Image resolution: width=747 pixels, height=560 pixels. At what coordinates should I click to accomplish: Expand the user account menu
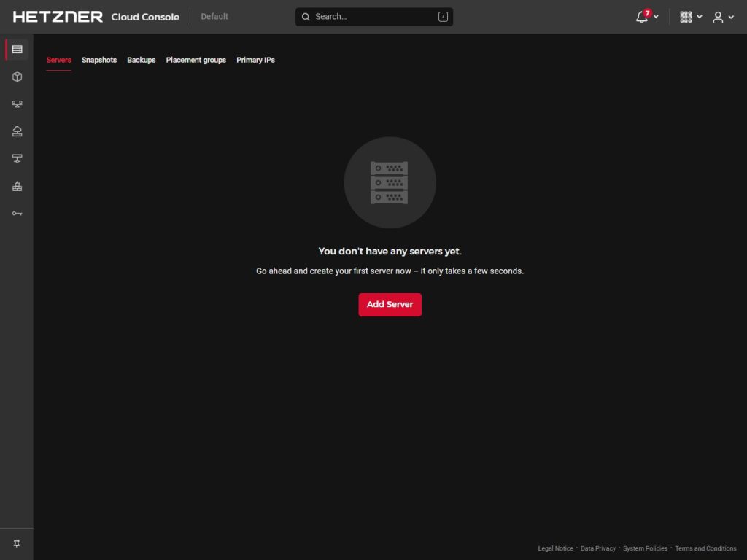click(x=723, y=17)
